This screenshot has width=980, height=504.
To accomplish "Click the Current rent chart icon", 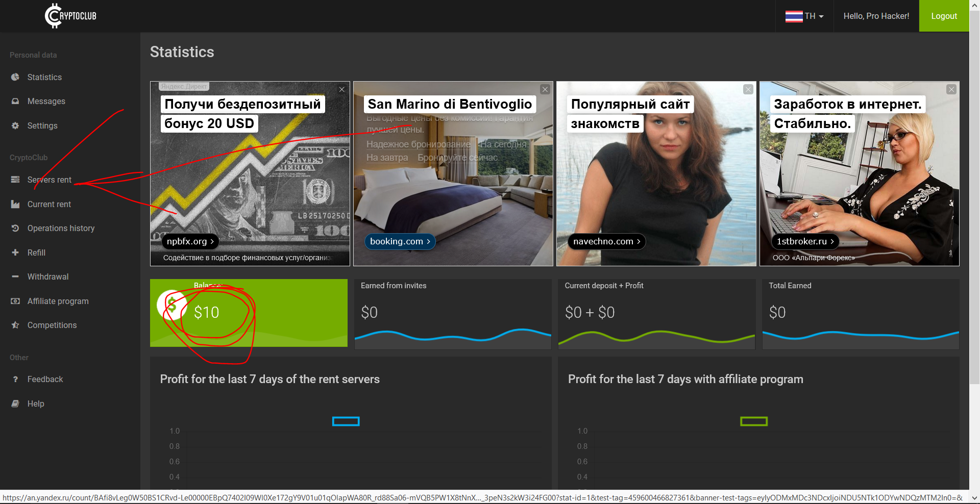I will 15,205.
